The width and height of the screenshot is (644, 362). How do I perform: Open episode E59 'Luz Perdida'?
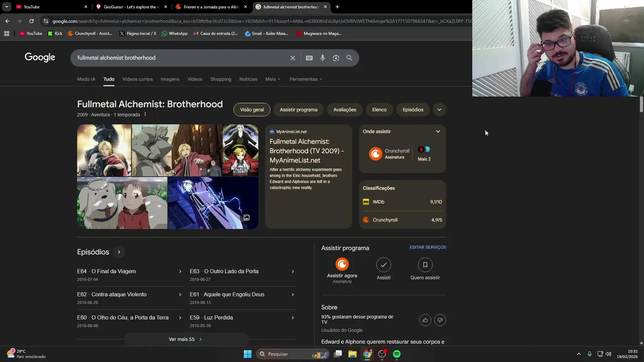pyautogui.click(x=242, y=321)
